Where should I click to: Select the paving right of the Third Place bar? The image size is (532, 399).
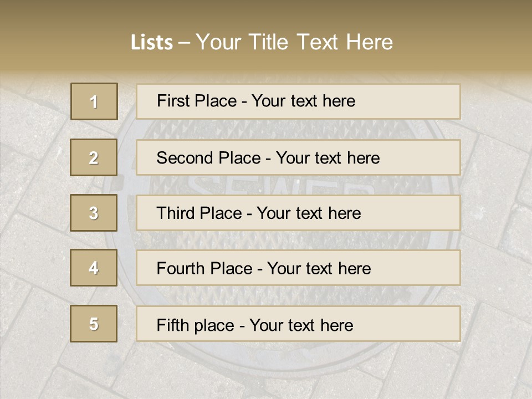point(496,213)
